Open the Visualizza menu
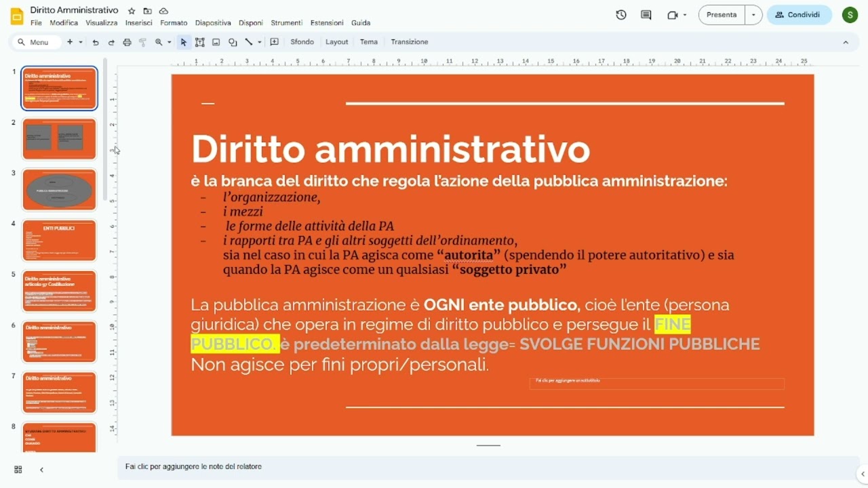This screenshot has height=488, width=868. (x=102, y=23)
